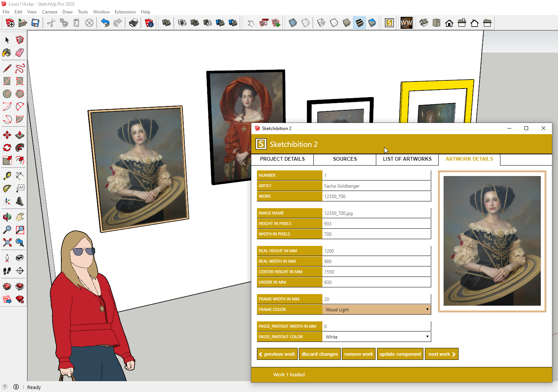Select the Walk footprints tool
The image size is (558, 392).
[7, 271]
